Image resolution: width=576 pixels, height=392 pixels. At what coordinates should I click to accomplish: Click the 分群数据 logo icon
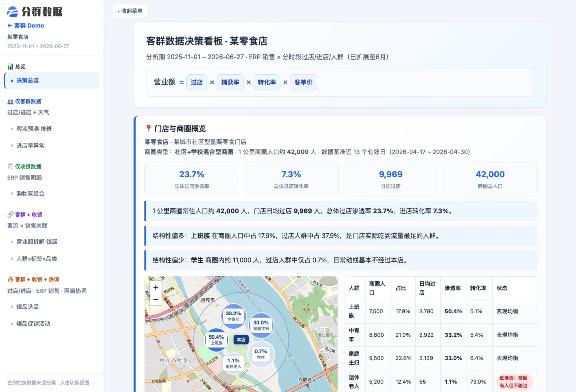(13, 12)
